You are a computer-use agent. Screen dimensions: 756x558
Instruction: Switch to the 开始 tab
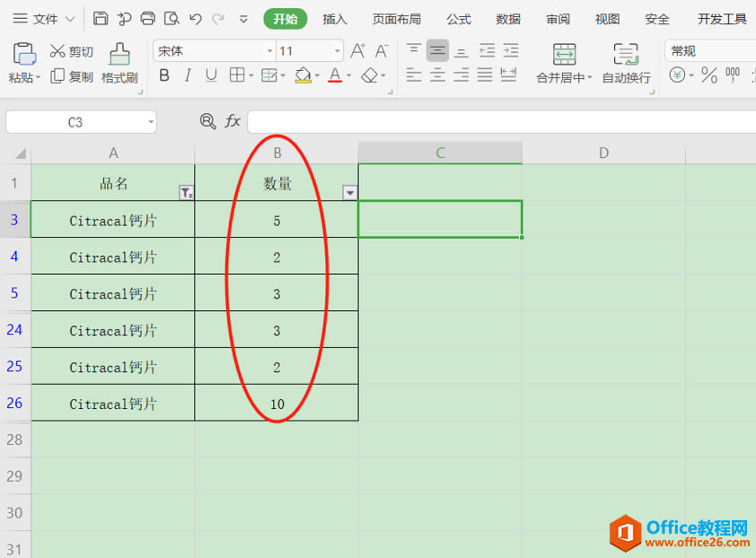tap(286, 19)
